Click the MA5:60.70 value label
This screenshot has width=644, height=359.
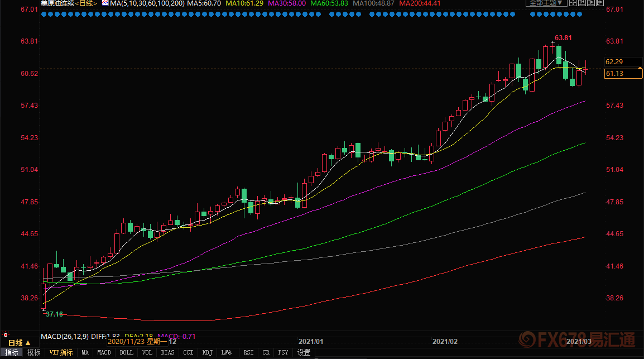click(x=204, y=3)
